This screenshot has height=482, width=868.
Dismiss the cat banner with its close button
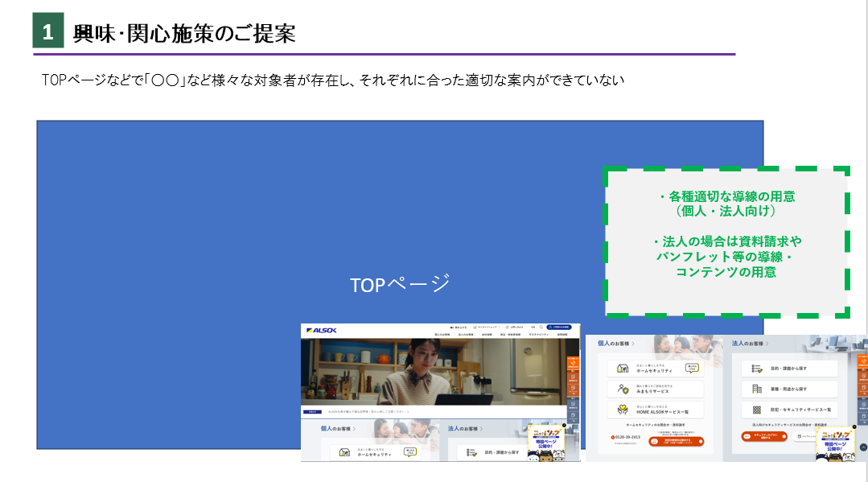(854, 426)
